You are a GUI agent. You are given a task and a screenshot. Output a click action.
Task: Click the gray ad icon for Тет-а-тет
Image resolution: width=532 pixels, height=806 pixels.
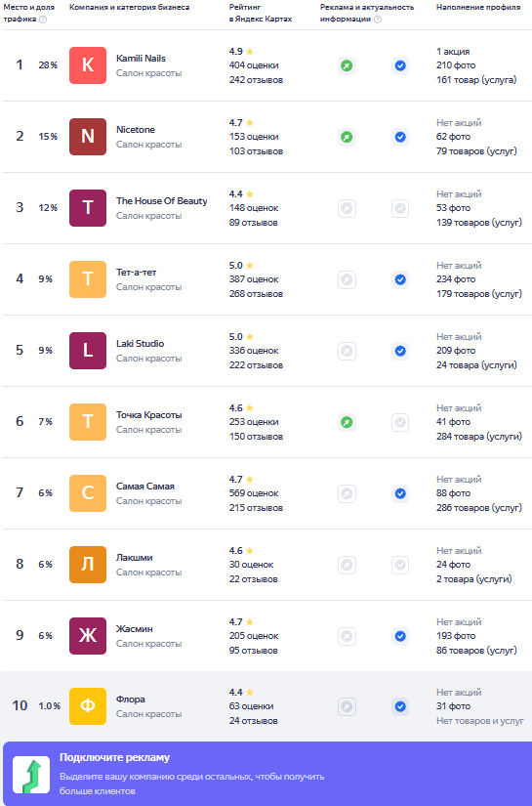click(x=347, y=279)
